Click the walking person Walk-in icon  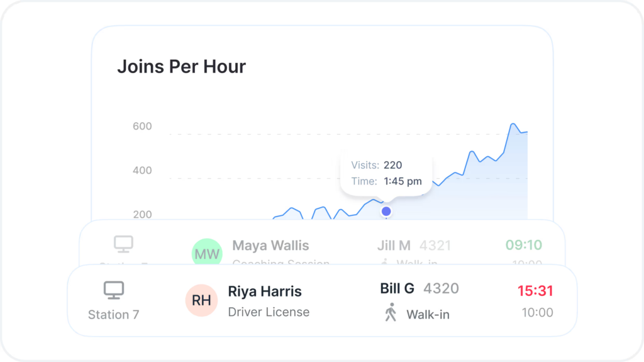click(x=391, y=313)
